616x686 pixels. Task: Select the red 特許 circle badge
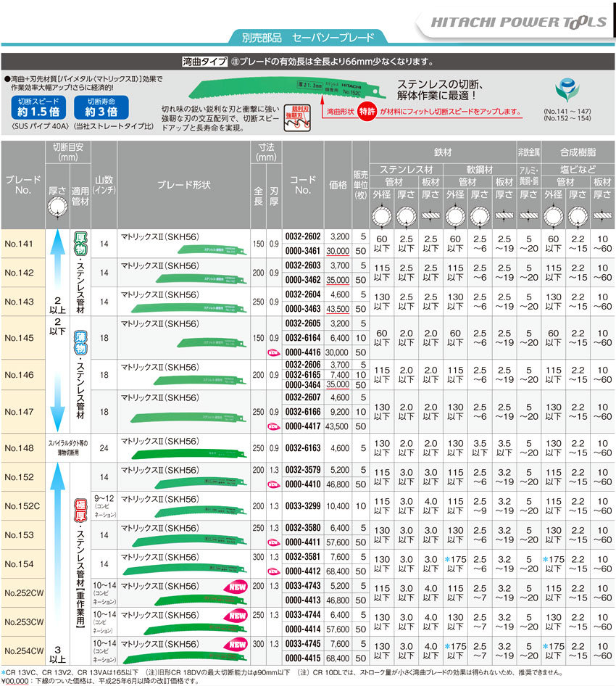pos(367,112)
